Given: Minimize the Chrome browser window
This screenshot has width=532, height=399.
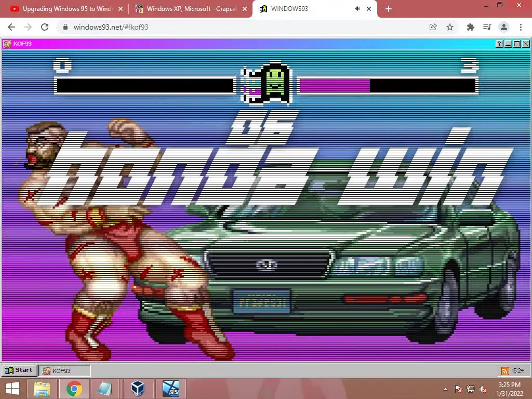Looking at the screenshot, I should coord(486,5).
